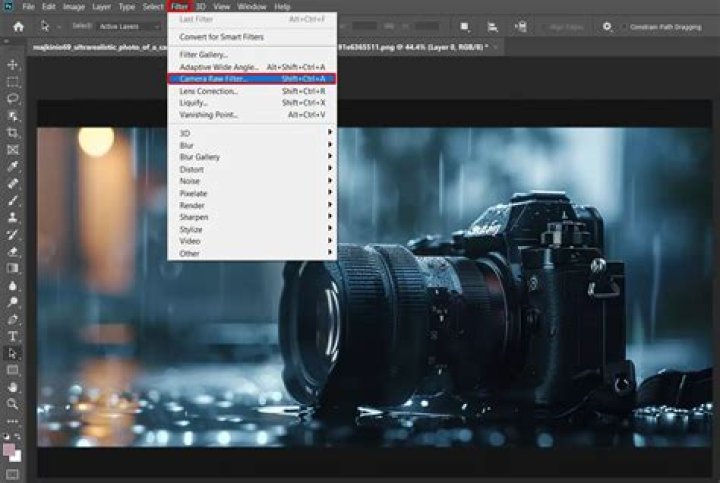The image size is (720, 483).
Task: Select the Gradient tool
Action: pyautogui.click(x=13, y=268)
